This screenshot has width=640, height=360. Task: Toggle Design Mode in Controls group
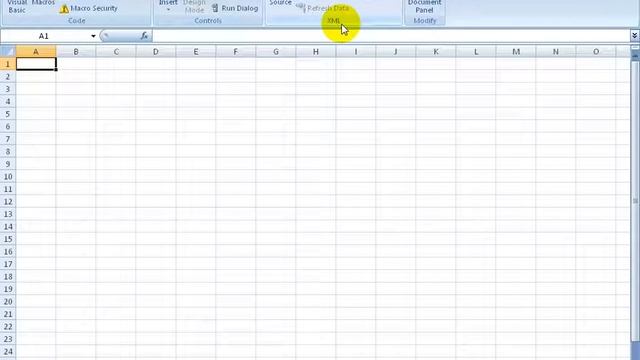click(x=194, y=7)
